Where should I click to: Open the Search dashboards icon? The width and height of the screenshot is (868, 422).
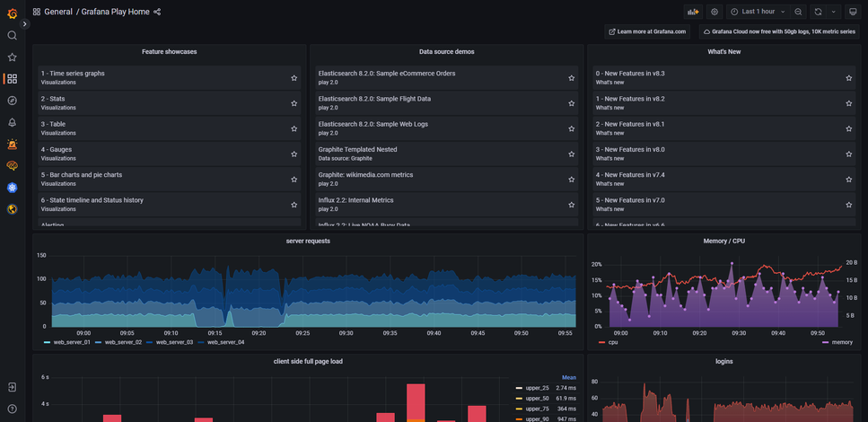coord(13,35)
